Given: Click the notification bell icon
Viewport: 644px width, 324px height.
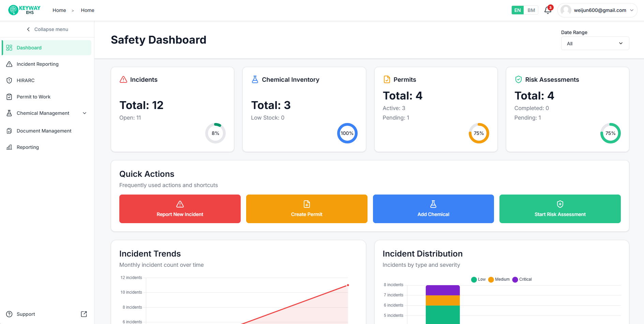Looking at the screenshot, I should pos(548,10).
